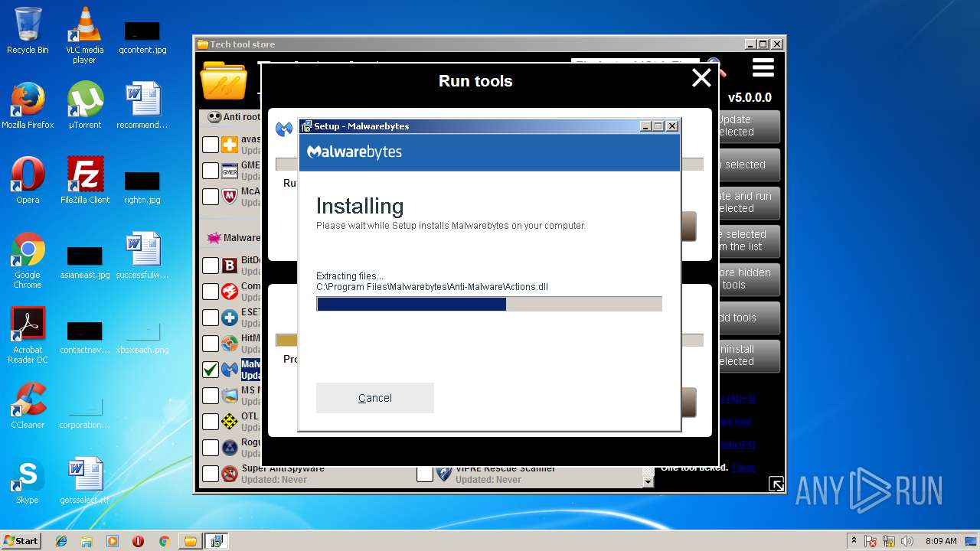Click the Malwarebytes installer progress bar

tap(489, 305)
